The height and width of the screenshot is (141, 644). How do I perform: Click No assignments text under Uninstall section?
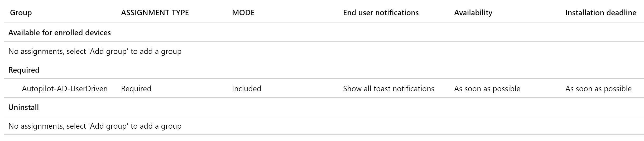click(x=95, y=126)
